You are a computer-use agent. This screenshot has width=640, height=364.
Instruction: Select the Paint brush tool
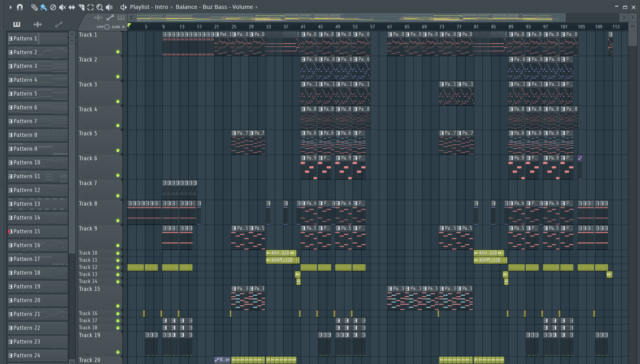[x=44, y=7]
